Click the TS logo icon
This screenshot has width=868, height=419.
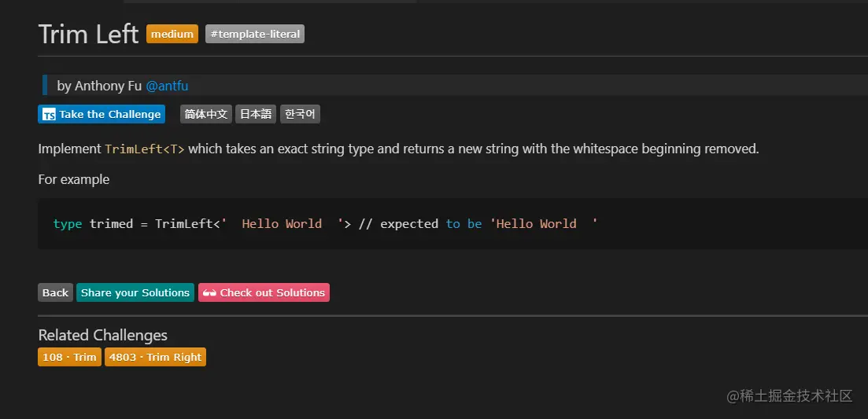(49, 115)
